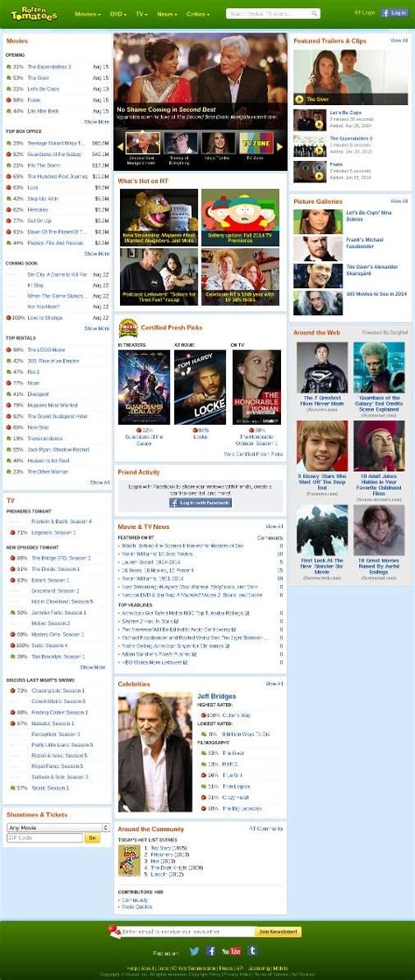Open The Honorable Woman poster
Screen dimensions: 415x980
(x=257, y=387)
